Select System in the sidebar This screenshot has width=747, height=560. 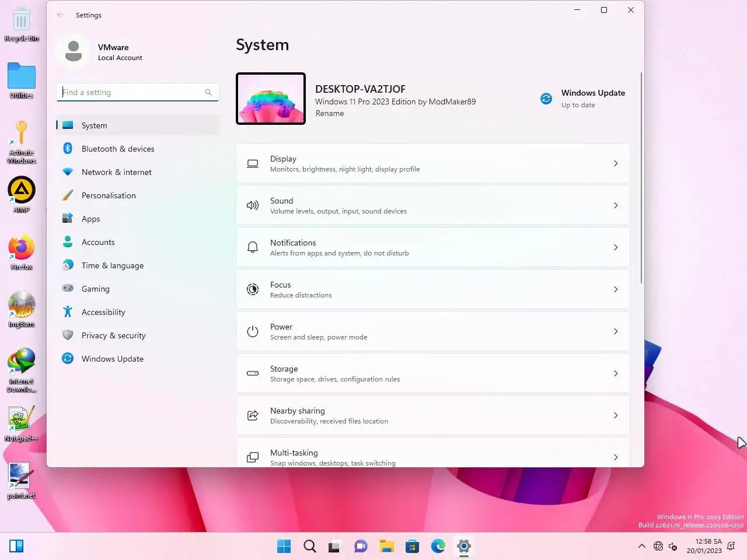(138, 125)
